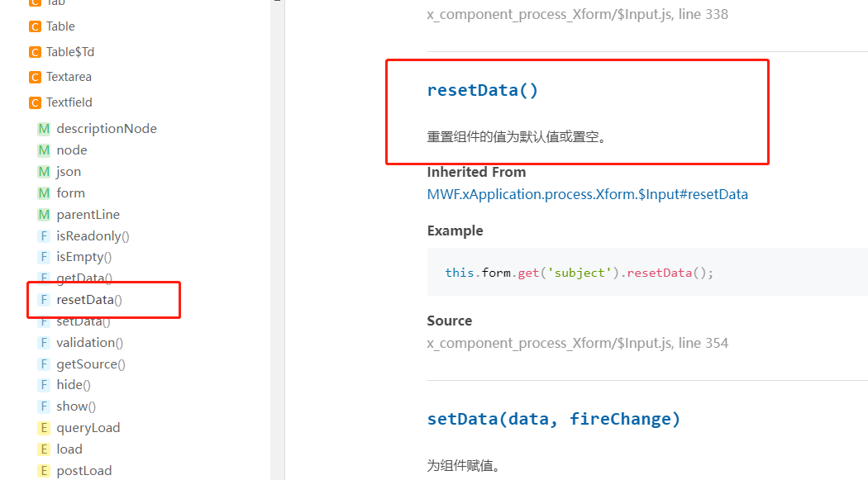Viewport: 868px width, 480px height.
Task: Open the show() method entry
Action: [76, 406]
